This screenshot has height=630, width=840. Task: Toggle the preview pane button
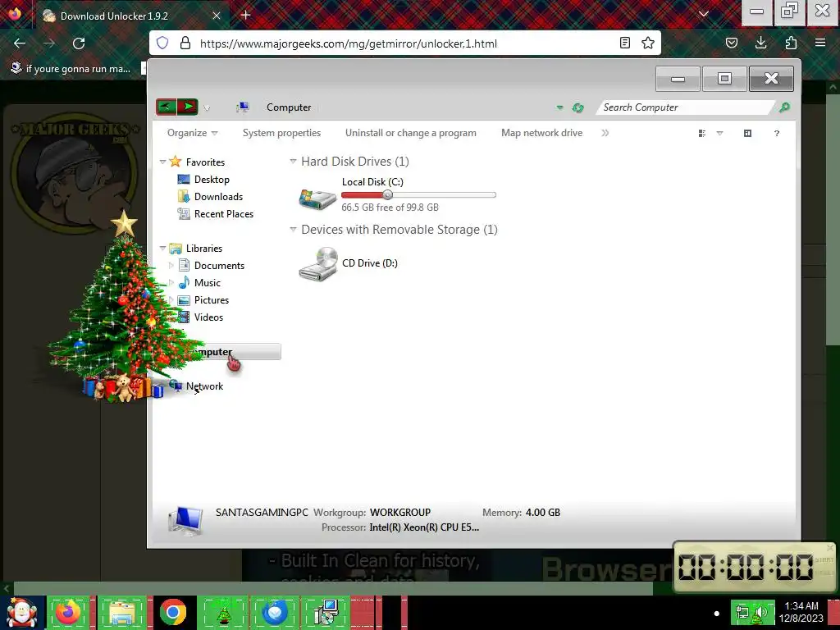pos(747,134)
